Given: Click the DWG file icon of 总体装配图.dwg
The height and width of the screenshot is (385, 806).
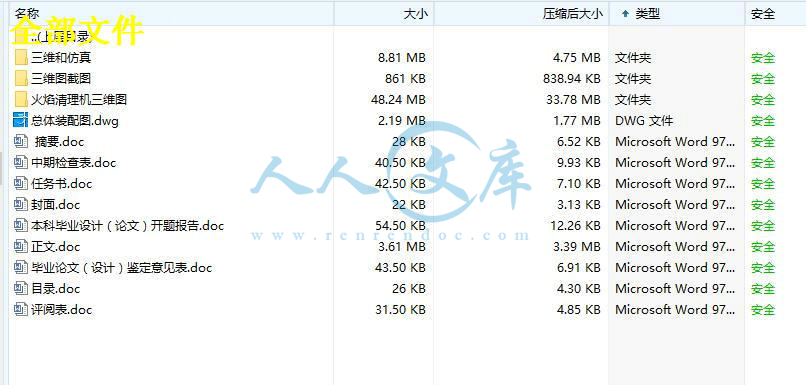Looking at the screenshot, I should [x=20, y=121].
